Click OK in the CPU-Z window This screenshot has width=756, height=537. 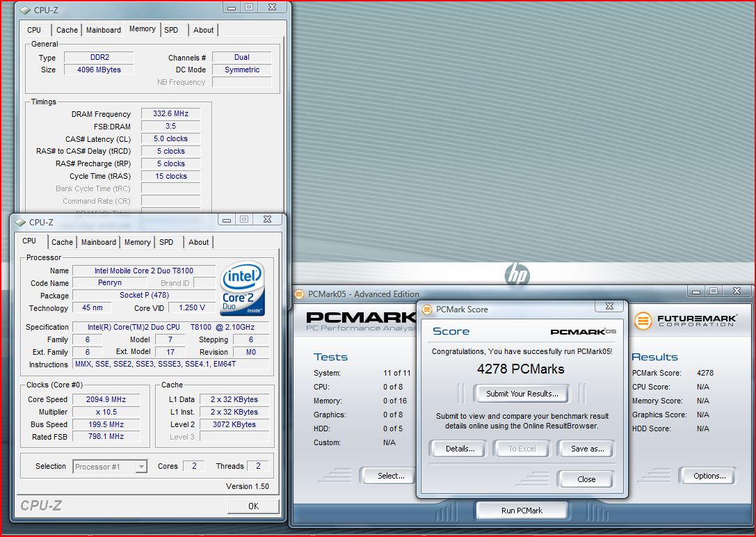[253, 506]
